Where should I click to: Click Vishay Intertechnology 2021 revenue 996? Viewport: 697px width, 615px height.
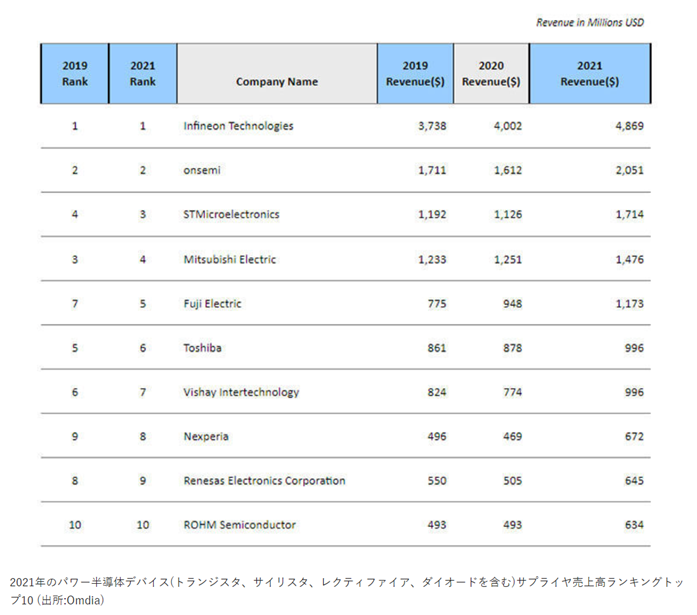point(634,392)
